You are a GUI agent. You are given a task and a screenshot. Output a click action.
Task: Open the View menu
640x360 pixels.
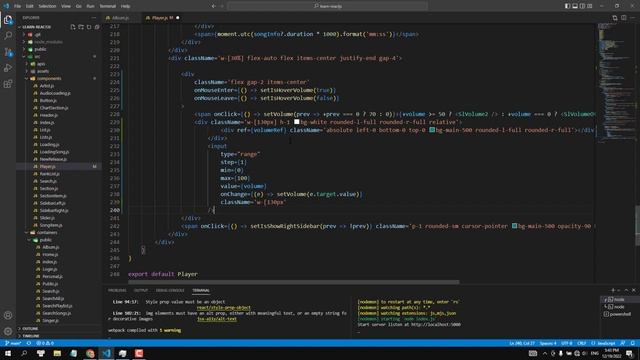tap(66, 6)
